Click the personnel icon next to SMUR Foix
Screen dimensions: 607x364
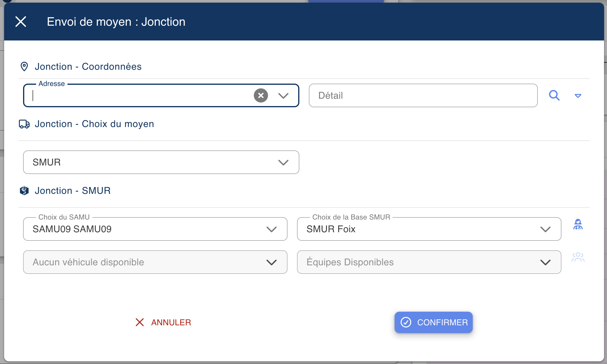point(578,225)
